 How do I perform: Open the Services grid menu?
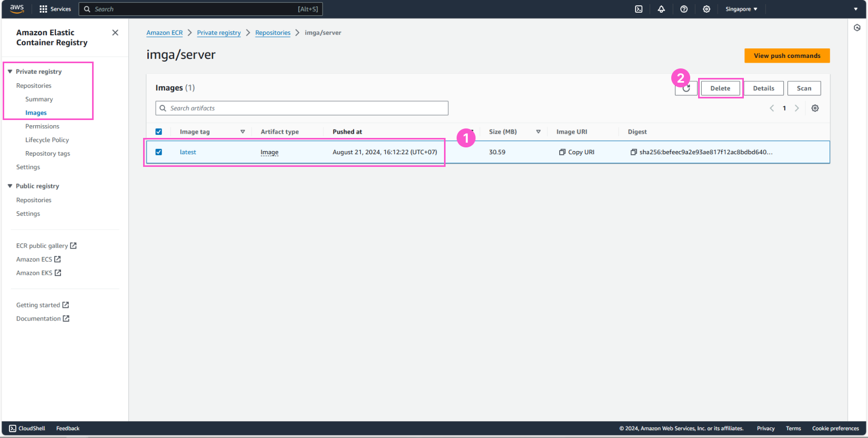coord(55,9)
